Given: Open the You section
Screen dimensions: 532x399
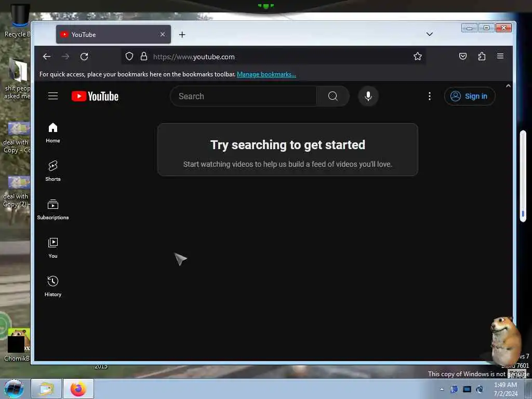Looking at the screenshot, I should pos(53,248).
